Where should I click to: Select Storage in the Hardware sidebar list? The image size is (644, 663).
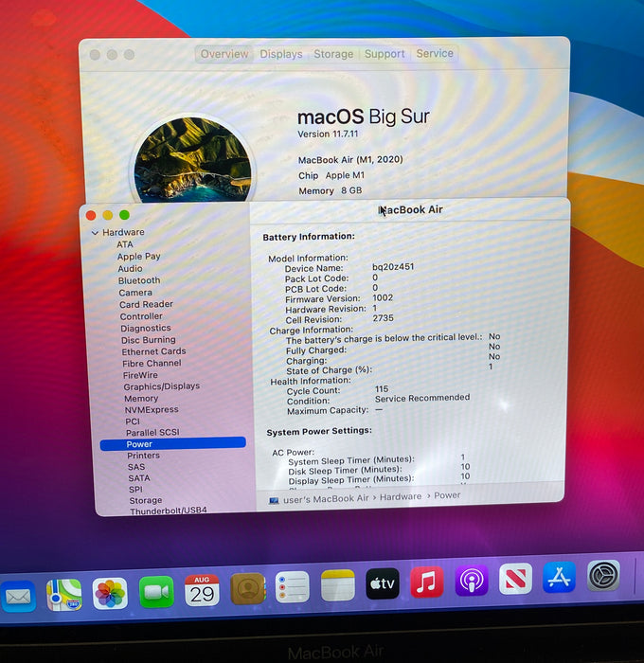(x=146, y=500)
